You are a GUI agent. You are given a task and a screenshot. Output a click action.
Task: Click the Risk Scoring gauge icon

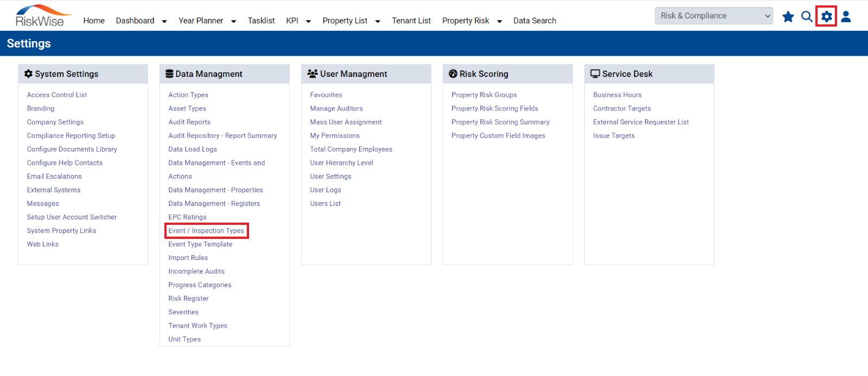click(x=453, y=74)
